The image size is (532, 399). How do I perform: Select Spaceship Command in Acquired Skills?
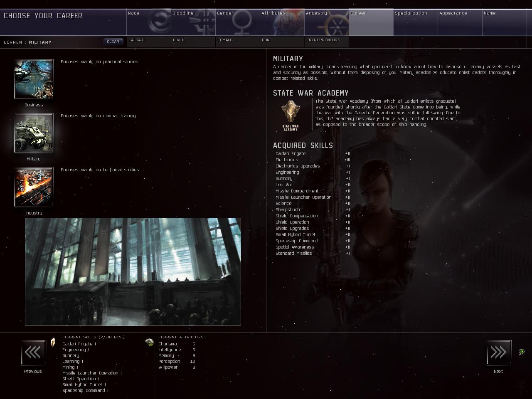point(313,241)
